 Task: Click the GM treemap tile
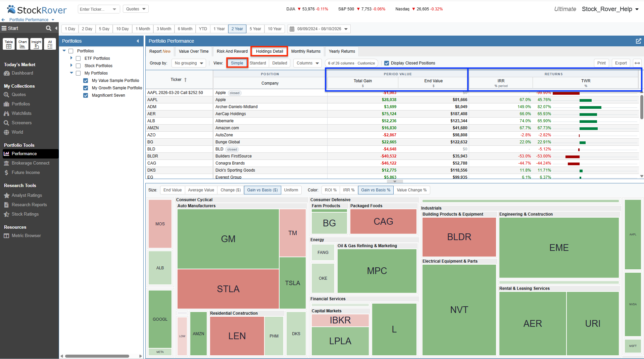click(228, 239)
